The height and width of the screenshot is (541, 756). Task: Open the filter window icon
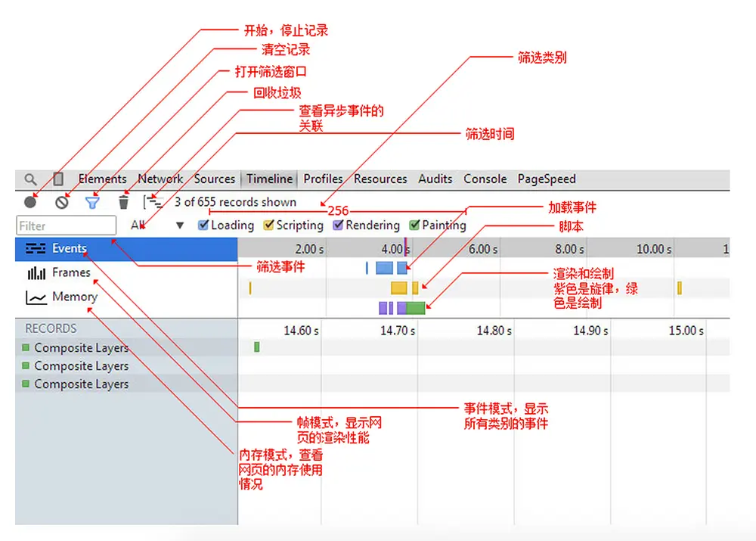(92, 202)
